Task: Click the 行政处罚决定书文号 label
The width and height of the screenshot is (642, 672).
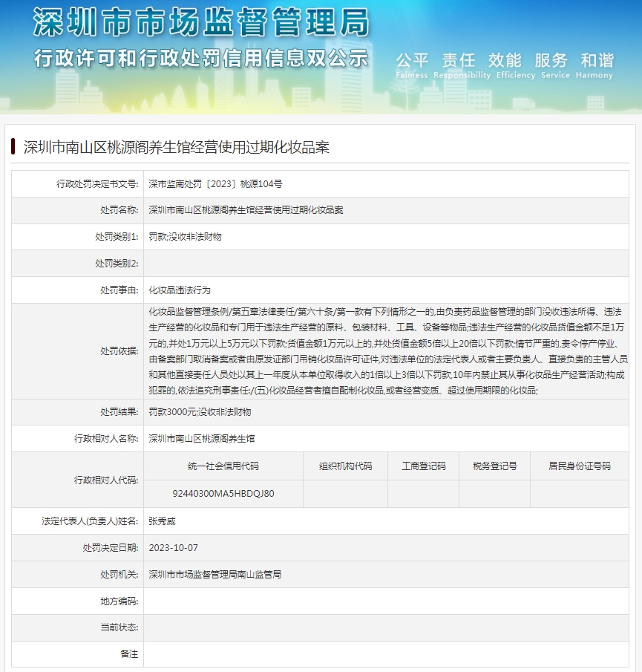Action: point(98,184)
